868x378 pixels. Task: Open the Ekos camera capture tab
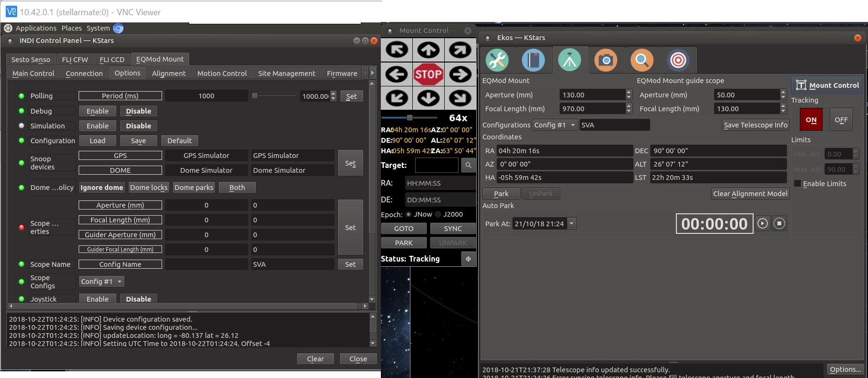tap(606, 61)
